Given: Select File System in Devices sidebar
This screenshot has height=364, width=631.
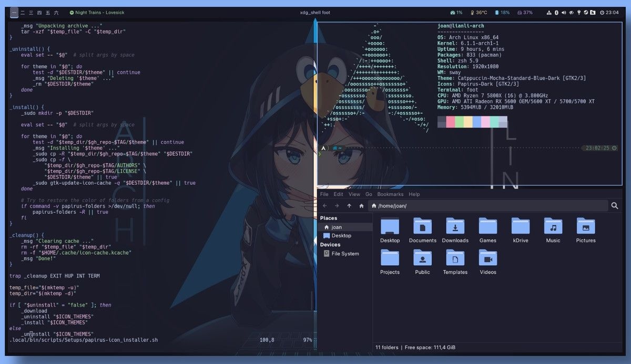Looking at the screenshot, I should [345, 254].
